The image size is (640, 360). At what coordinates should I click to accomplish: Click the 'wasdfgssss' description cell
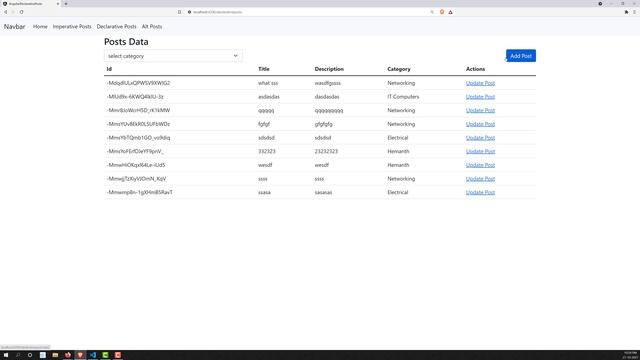pos(327,83)
